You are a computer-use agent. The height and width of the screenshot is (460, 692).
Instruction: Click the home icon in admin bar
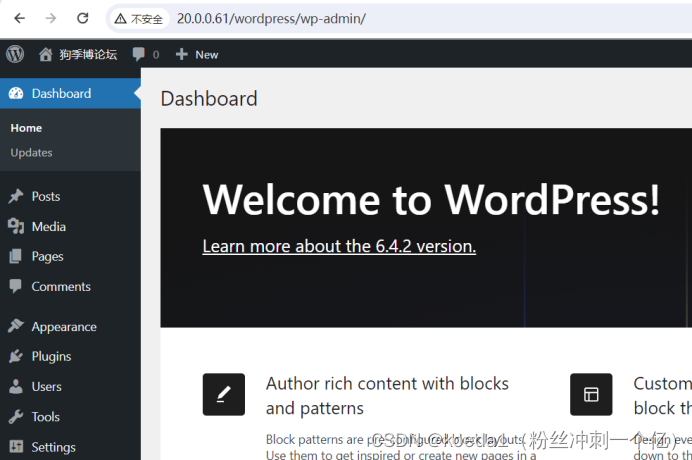point(45,54)
